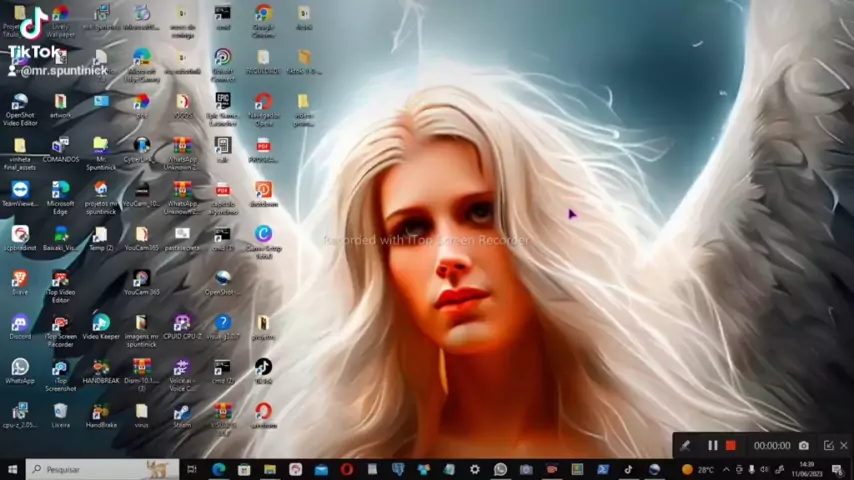Open TikTok from the taskbar
This screenshot has width=854, height=480.
coord(629,469)
